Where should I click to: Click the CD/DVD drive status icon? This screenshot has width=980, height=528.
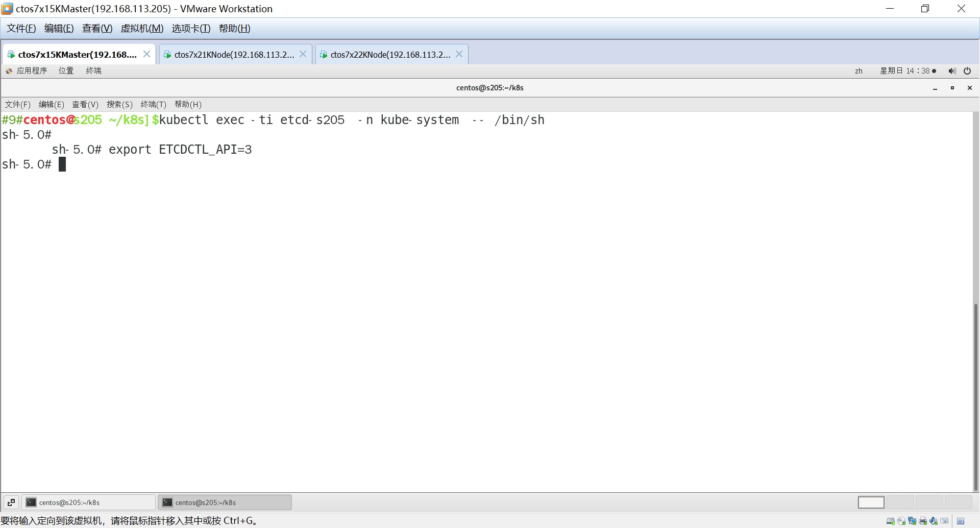[x=901, y=521]
